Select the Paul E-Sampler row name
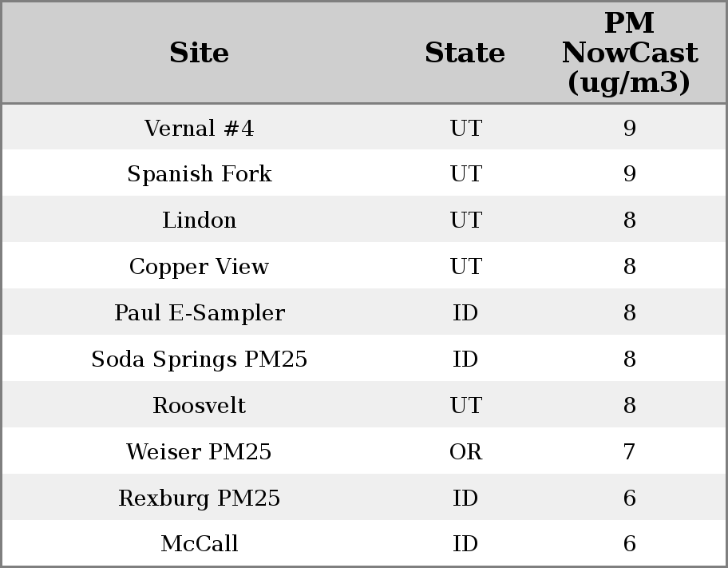This screenshot has width=728, height=568. (199, 313)
